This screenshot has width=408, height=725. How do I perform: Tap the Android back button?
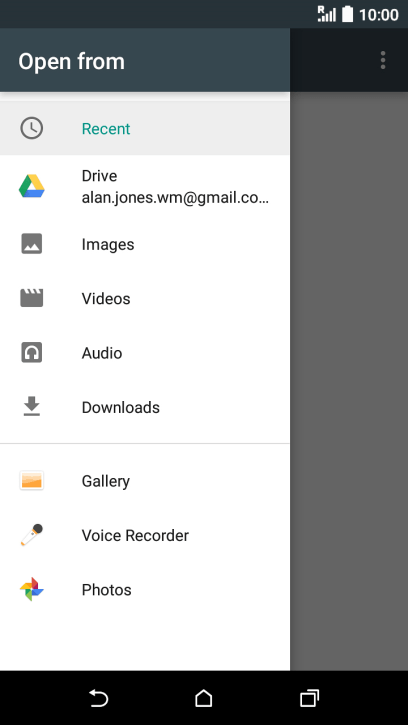pyautogui.click(x=99, y=698)
